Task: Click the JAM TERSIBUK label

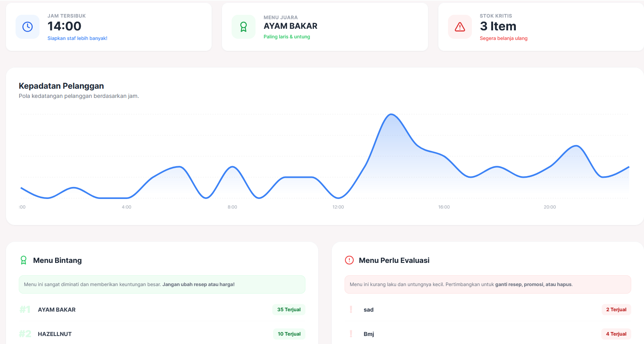Action: tap(67, 16)
